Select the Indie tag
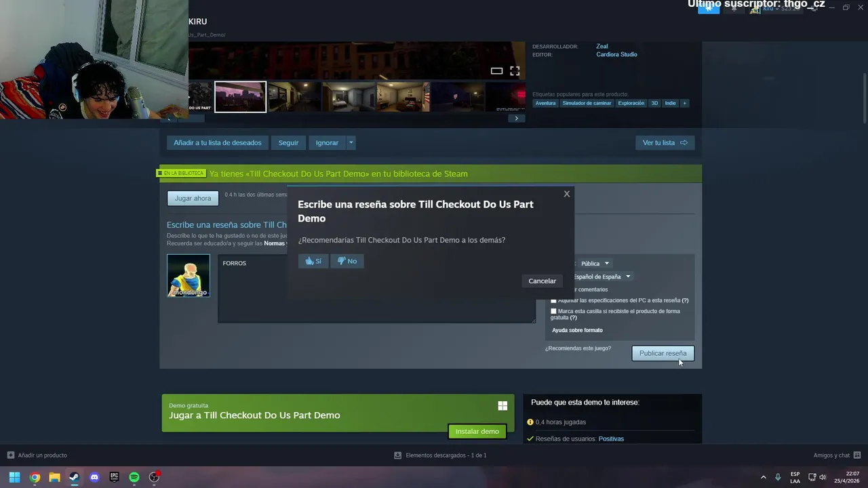Image resolution: width=868 pixels, height=488 pixels. click(x=670, y=103)
